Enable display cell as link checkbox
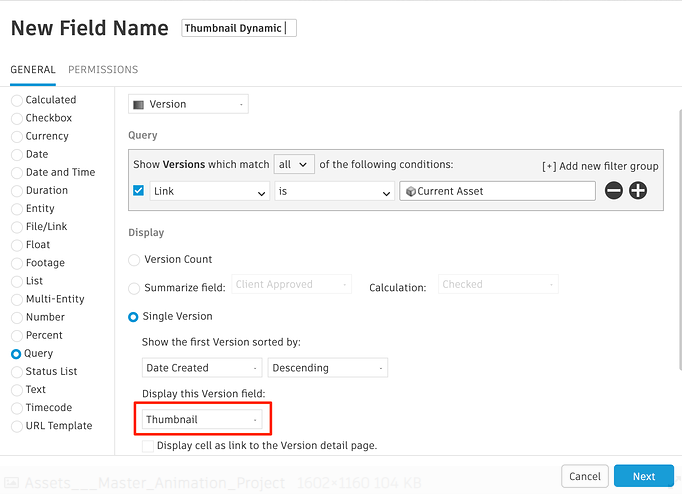682x494 pixels. tap(148, 446)
